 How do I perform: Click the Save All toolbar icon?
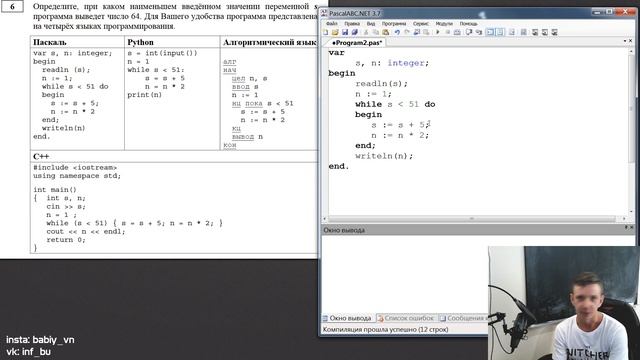[x=355, y=32]
